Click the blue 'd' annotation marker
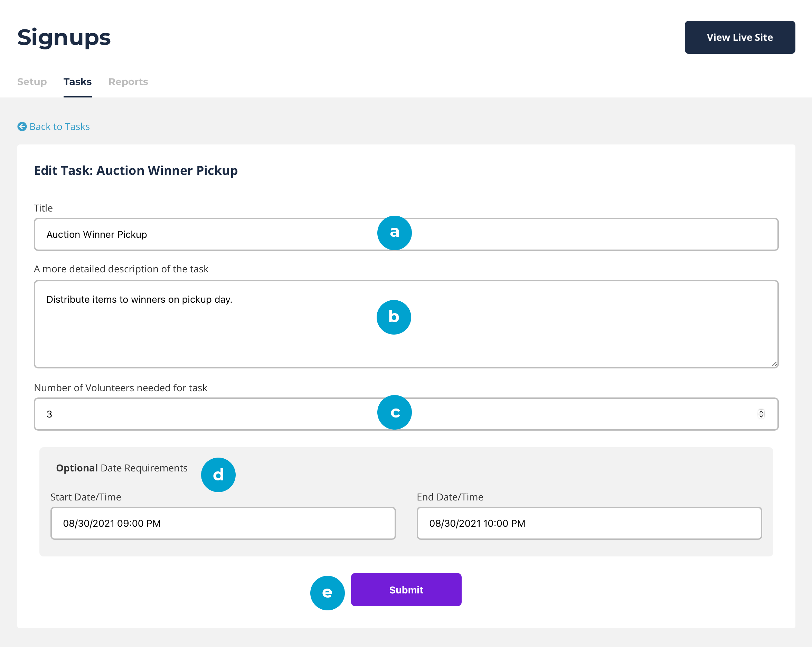Screen dimensions: 812x647 click(218, 475)
